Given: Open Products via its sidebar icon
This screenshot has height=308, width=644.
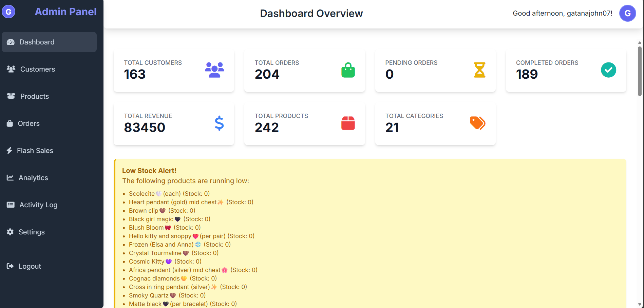Looking at the screenshot, I should (x=11, y=96).
